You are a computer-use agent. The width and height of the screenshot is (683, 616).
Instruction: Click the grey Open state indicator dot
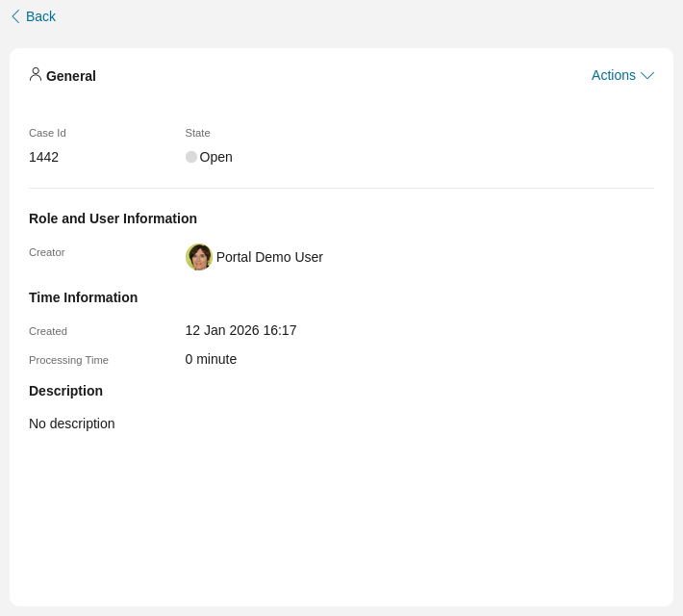[x=191, y=157]
